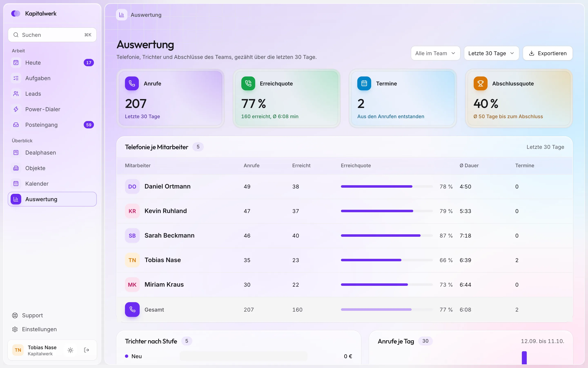
Task: Expand the Alle im Team dropdown
Action: coord(435,53)
